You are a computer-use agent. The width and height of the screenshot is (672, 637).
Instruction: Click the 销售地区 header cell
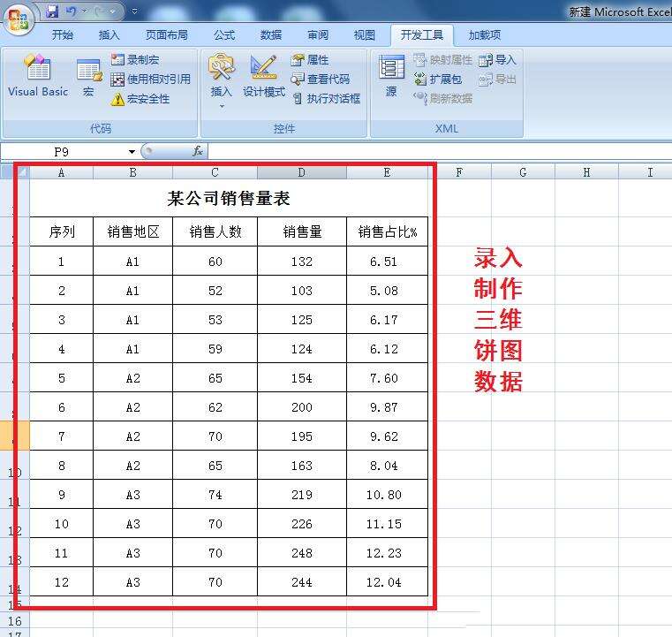132,231
